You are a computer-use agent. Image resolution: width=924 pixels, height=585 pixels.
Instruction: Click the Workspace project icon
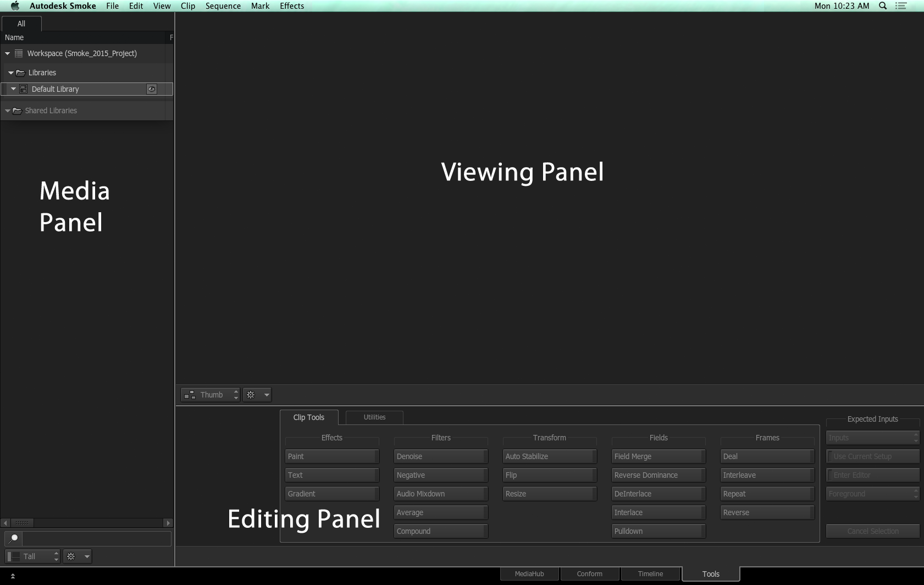(19, 53)
